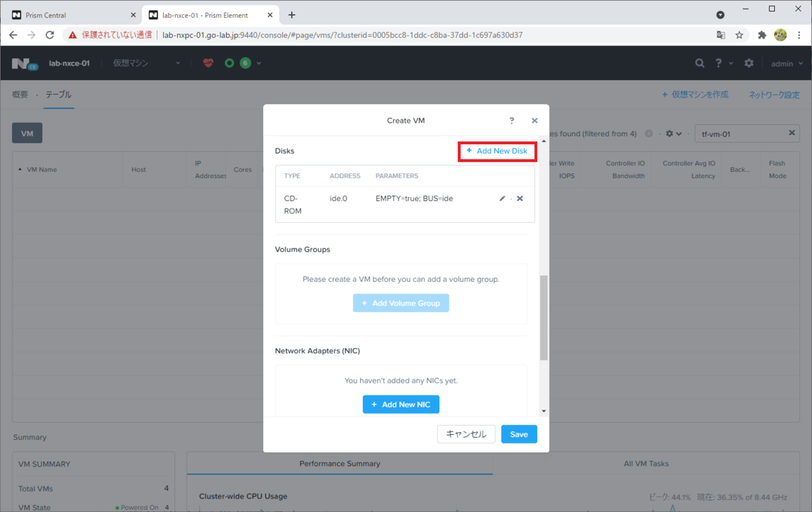Click Add New Disk link

[x=497, y=151]
